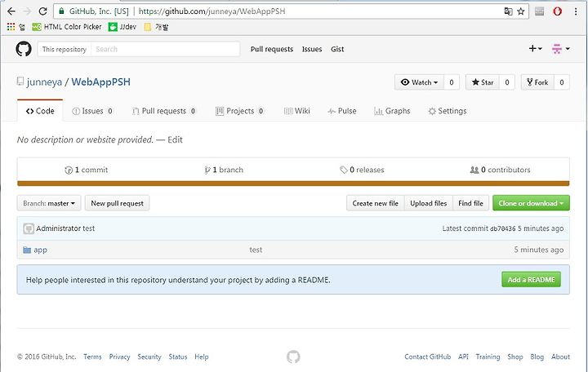Click the app row commit message test

pyautogui.click(x=256, y=250)
